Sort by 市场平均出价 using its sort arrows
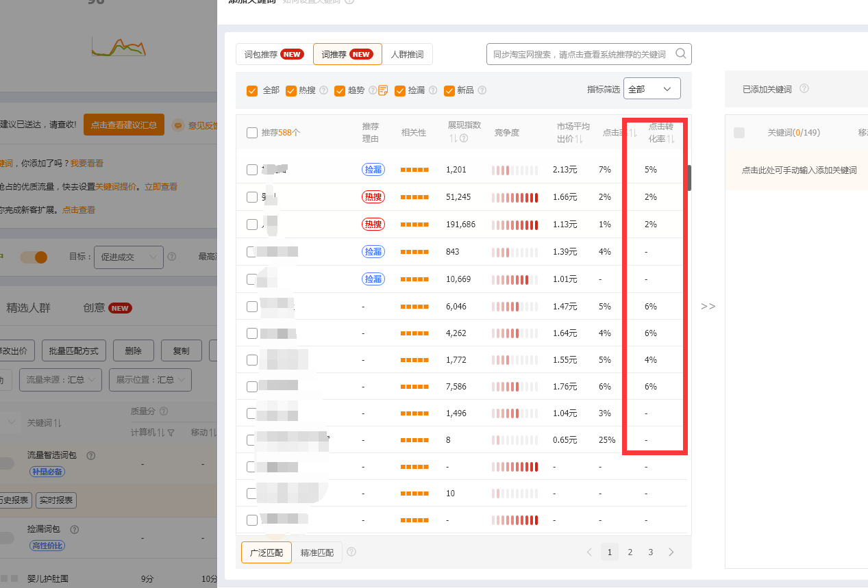868x588 pixels. 580,139
